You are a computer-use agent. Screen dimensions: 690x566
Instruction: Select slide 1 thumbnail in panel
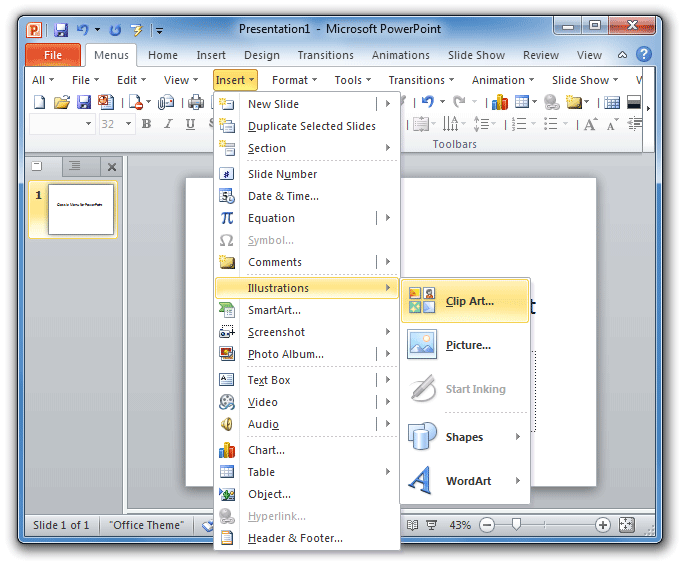80,209
